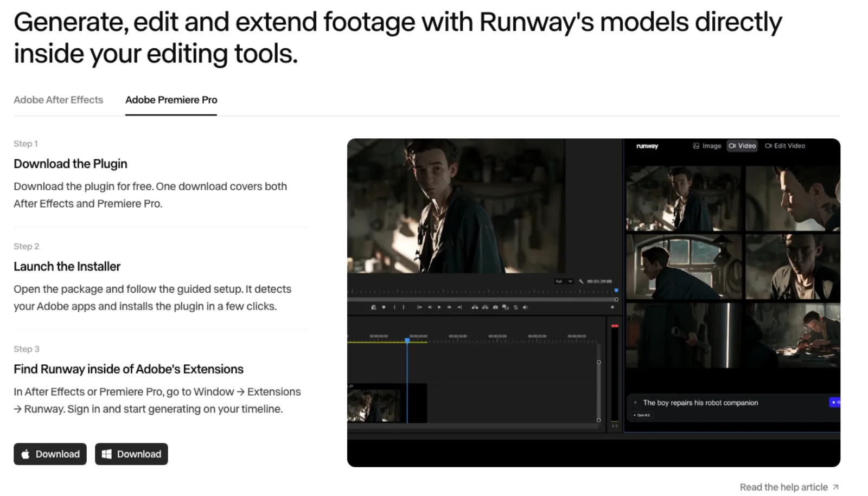868x496 pixels.
Task: Click the plus attach icon in prompt box
Action: pyautogui.click(x=635, y=403)
